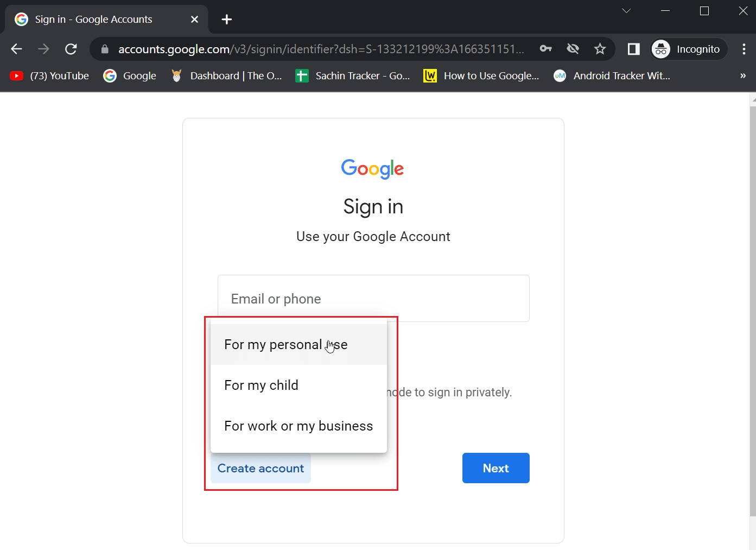Open the YouTube bookmark
The width and height of the screenshot is (756, 550).
pos(49,76)
